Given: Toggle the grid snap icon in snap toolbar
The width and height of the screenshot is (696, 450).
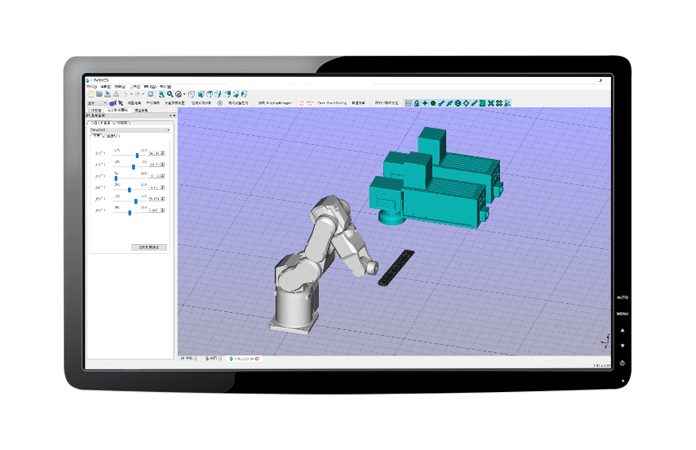Looking at the screenshot, I should [x=408, y=103].
